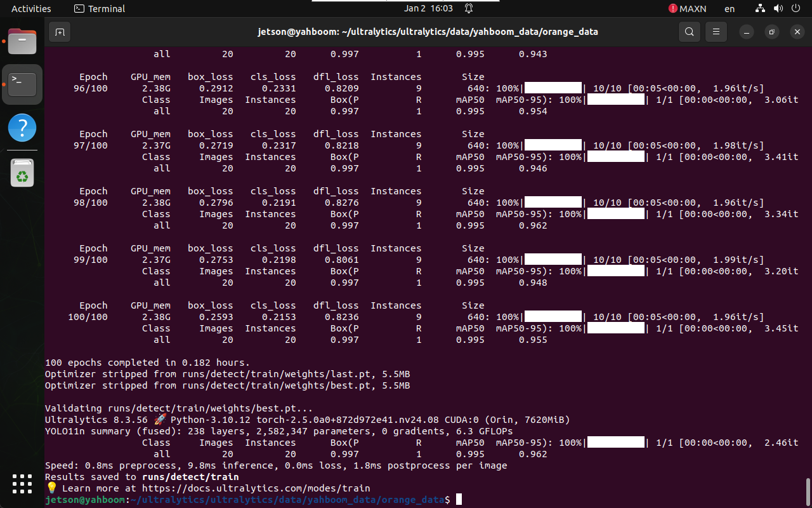Viewport: 812px width, 508px height.
Task: Open the Trash from the dock
Action: point(22,173)
